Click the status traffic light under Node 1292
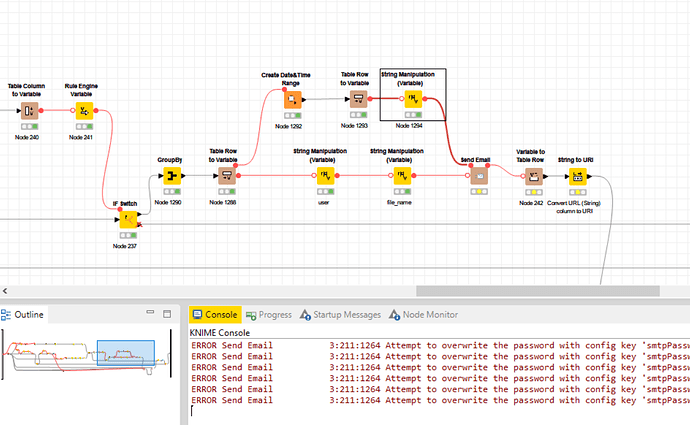 pyautogui.click(x=293, y=116)
